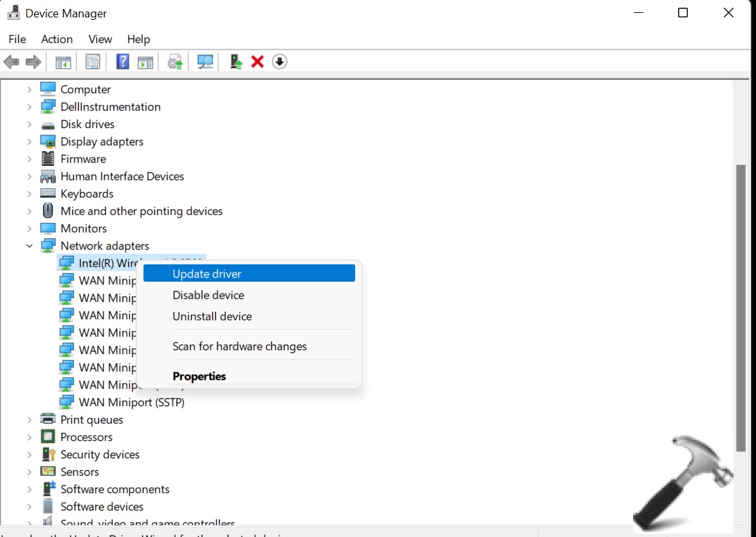This screenshot has height=537, width=756.
Task: Click the green-arrow computer icon in toolbar
Action: pyautogui.click(x=236, y=62)
